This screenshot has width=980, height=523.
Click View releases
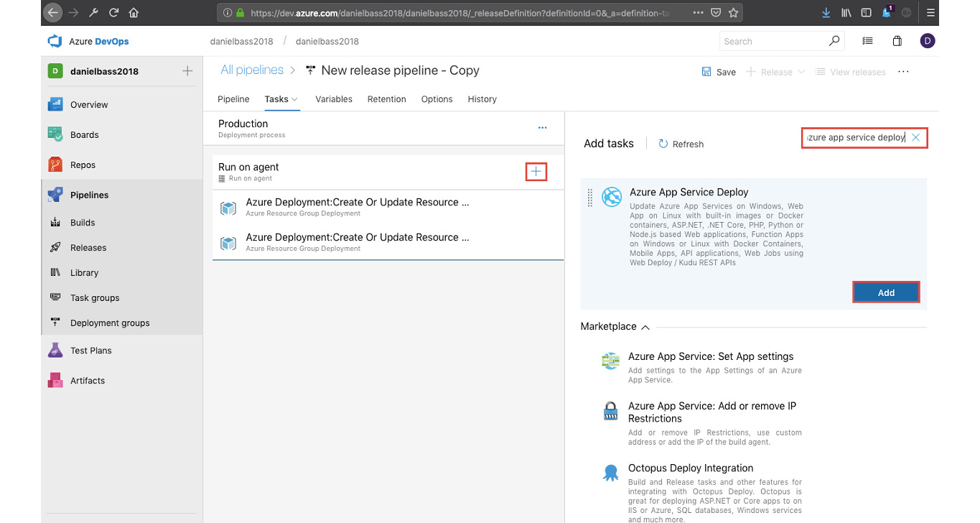point(851,72)
